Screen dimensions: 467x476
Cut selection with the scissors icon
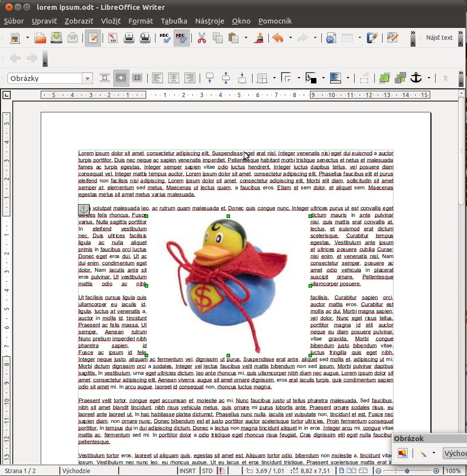tap(202, 38)
